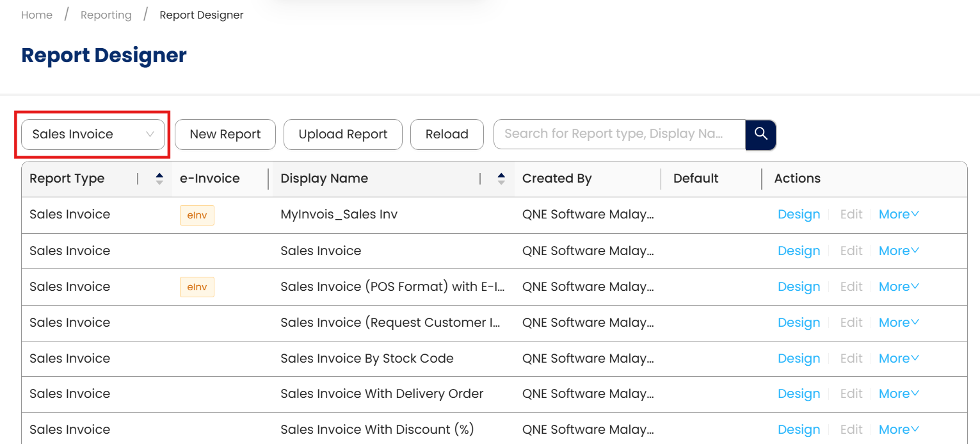Focus the report search input field
The image size is (980, 444).
618,134
